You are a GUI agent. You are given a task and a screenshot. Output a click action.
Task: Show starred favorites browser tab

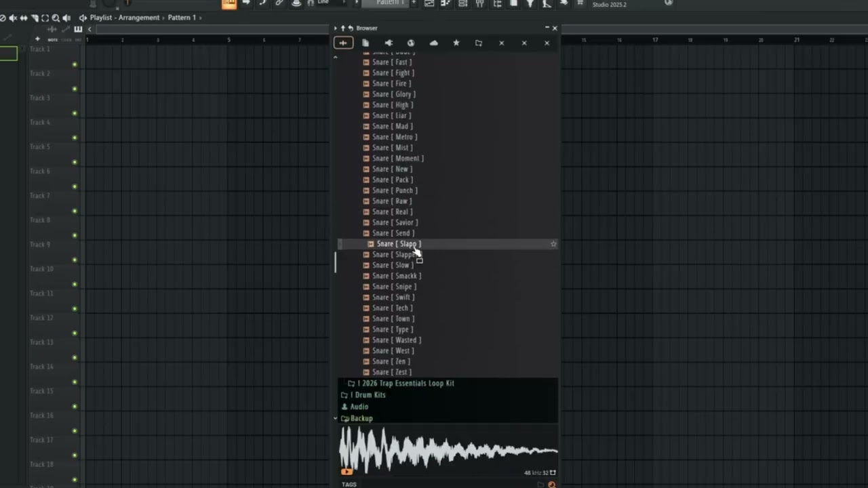coord(456,43)
